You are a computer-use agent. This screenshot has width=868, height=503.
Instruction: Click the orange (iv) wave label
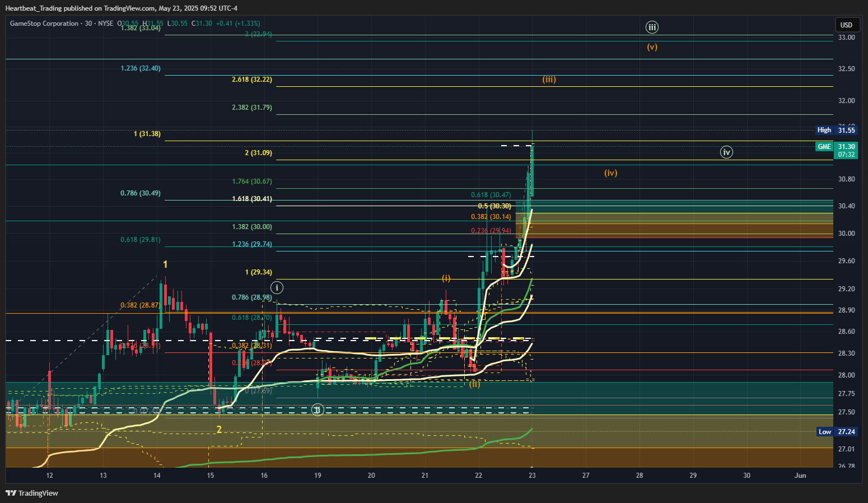611,173
